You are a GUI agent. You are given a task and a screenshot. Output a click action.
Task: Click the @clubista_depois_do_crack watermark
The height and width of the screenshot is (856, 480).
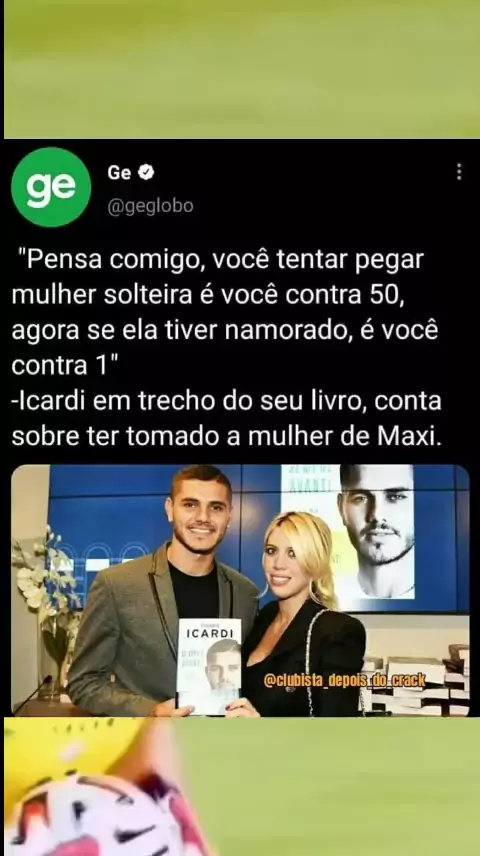point(345,680)
